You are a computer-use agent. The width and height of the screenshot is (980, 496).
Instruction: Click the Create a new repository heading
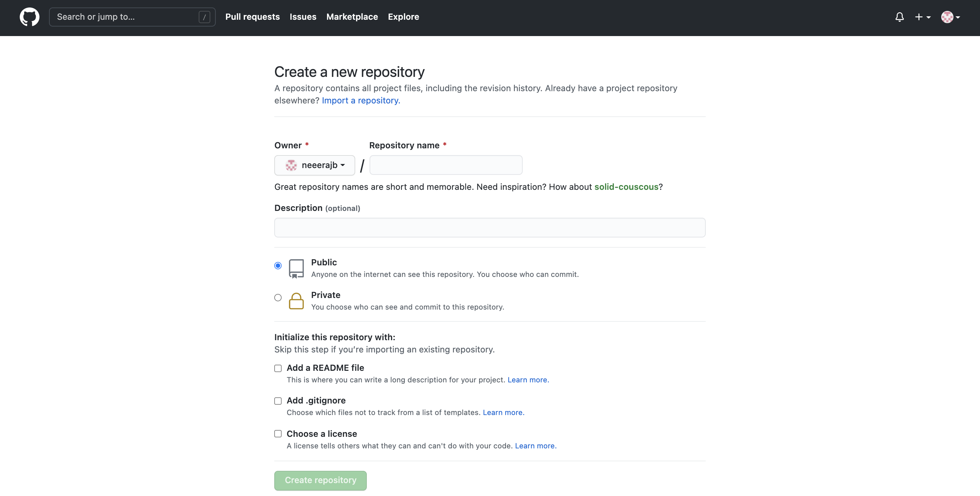coord(349,72)
